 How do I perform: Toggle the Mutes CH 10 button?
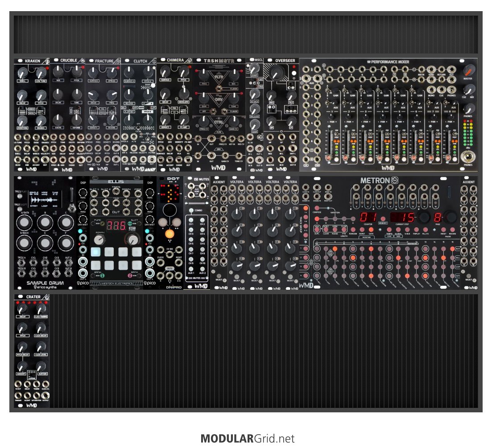tap(202, 259)
